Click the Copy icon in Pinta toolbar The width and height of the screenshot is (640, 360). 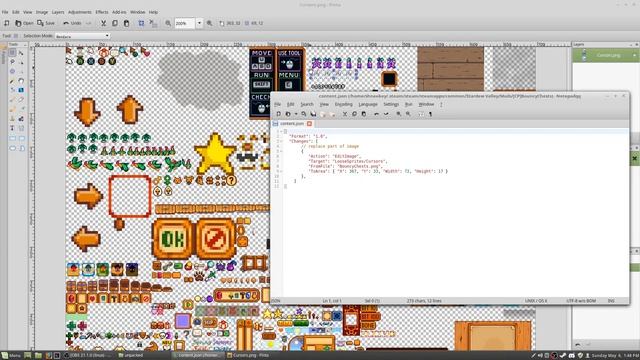click(x=115, y=23)
